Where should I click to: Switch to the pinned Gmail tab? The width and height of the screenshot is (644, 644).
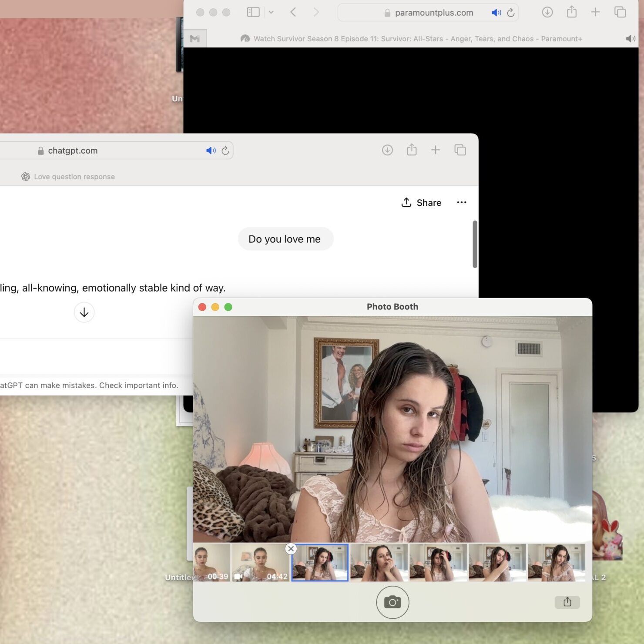pyautogui.click(x=195, y=39)
